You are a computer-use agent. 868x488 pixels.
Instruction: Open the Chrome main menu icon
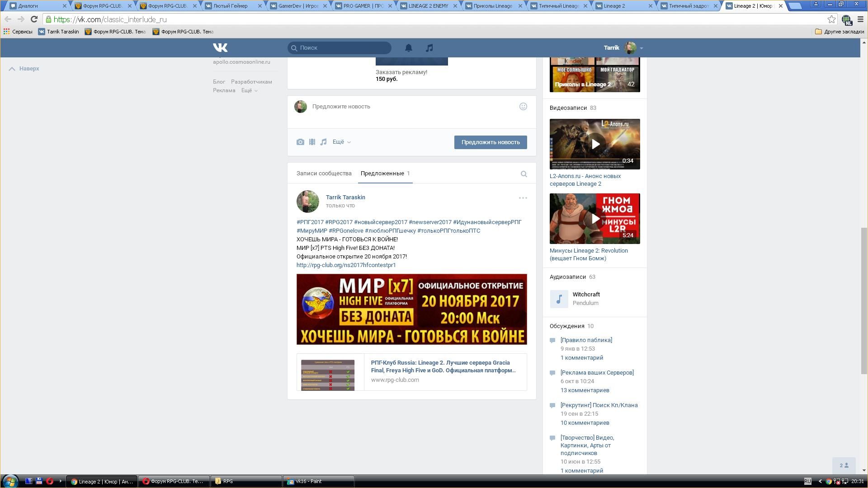tap(860, 19)
